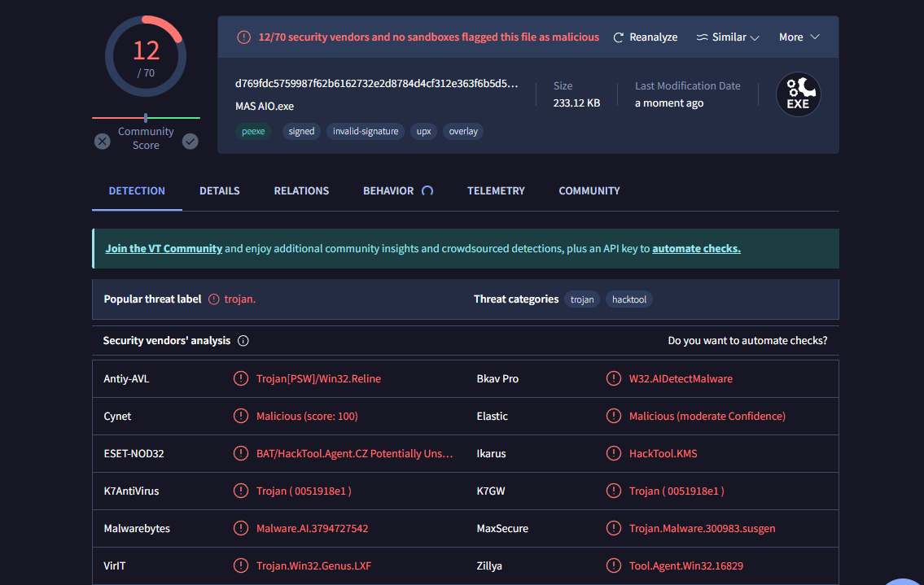924x585 pixels.
Task: Click the upx tag
Action: pos(423,131)
